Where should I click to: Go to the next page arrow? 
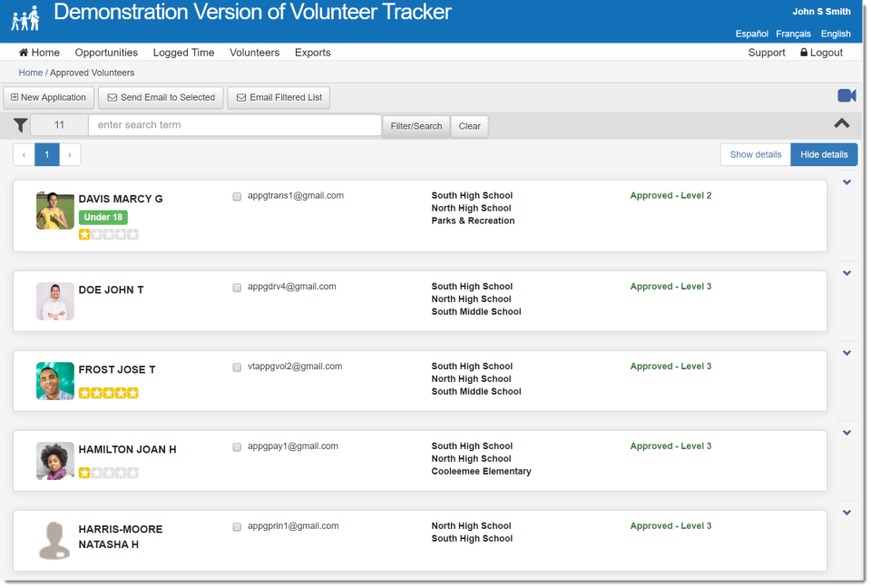[x=70, y=154]
